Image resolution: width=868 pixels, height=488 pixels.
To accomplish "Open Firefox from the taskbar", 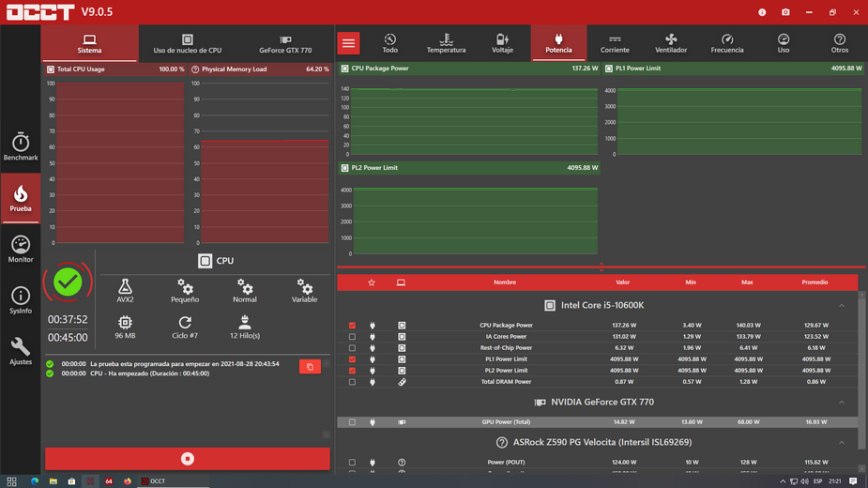I will click(x=128, y=481).
